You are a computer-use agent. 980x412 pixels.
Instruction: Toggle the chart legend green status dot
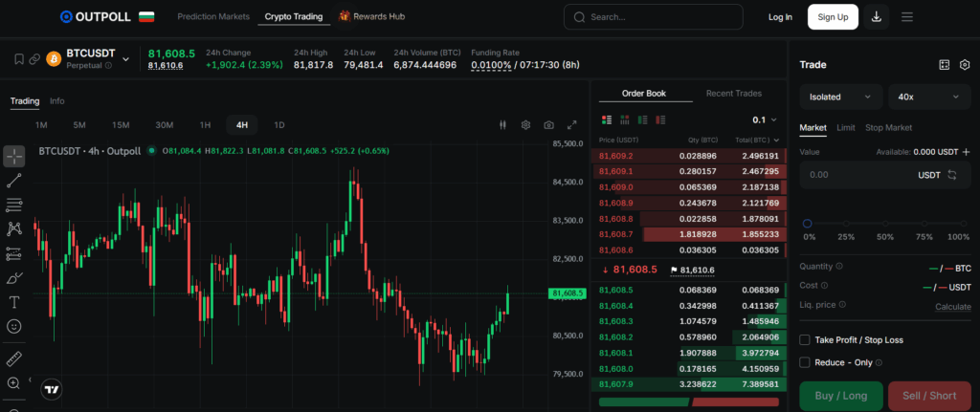click(151, 150)
